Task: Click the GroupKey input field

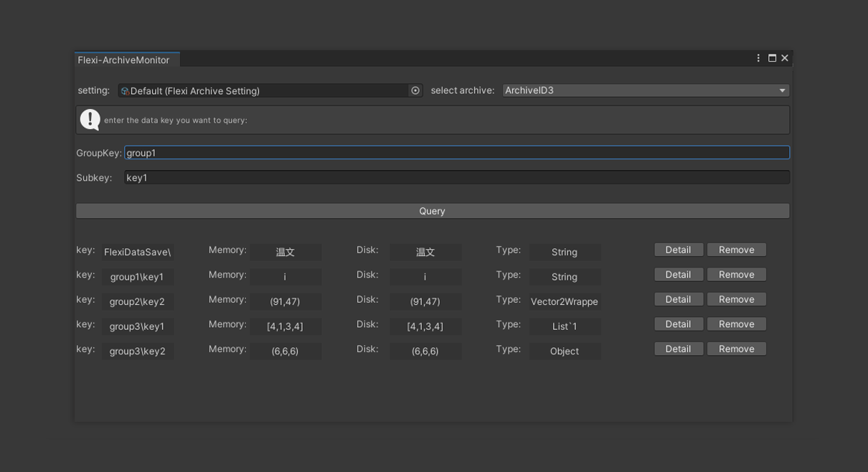Action: [457, 152]
